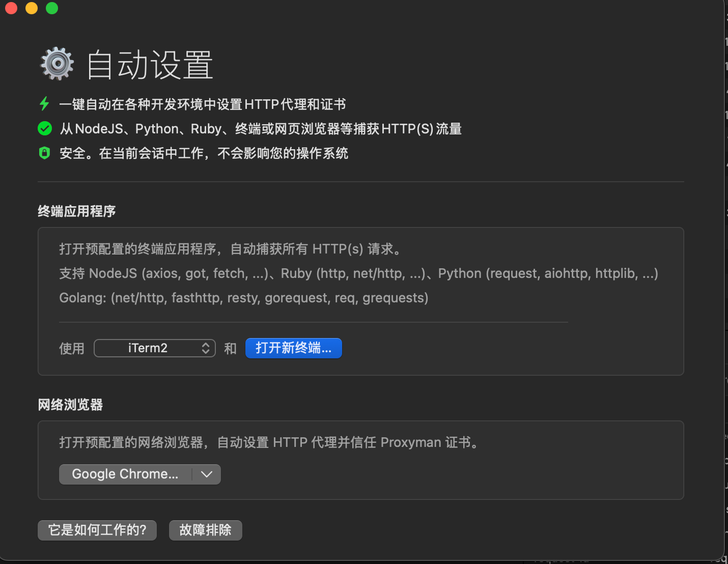The height and width of the screenshot is (564, 728).
Task: Close the window with the red button
Action: pyautogui.click(x=11, y=8)
